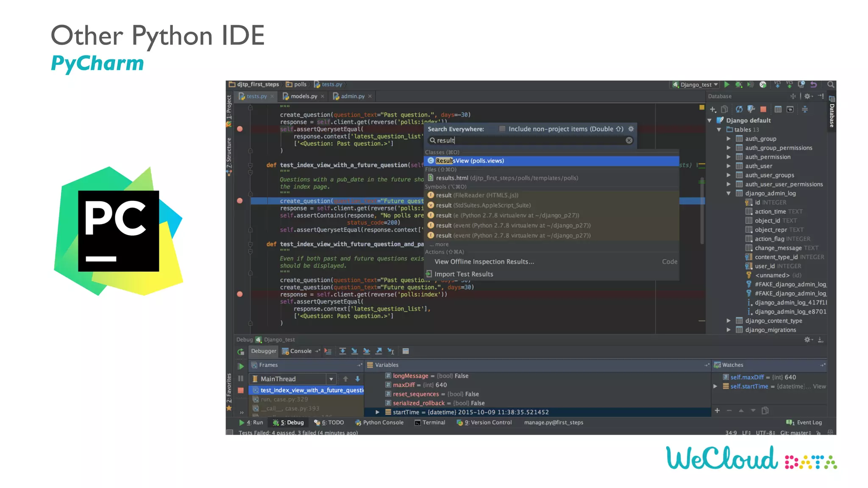
Task: Open the table editor icon in Database toolbar
Action: pyautogui.click(x=778, y=109)
